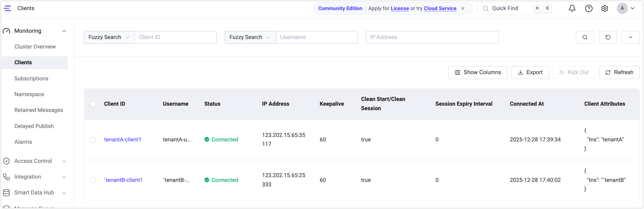
Task: Select Clients in the sidebar
Action: coord(34,63)
